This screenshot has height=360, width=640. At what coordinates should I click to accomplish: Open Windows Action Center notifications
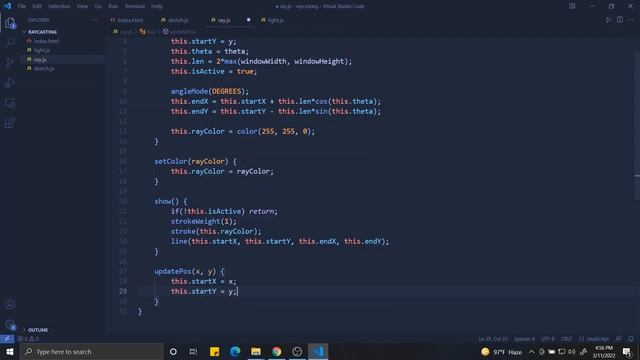(x=627, y=351)
